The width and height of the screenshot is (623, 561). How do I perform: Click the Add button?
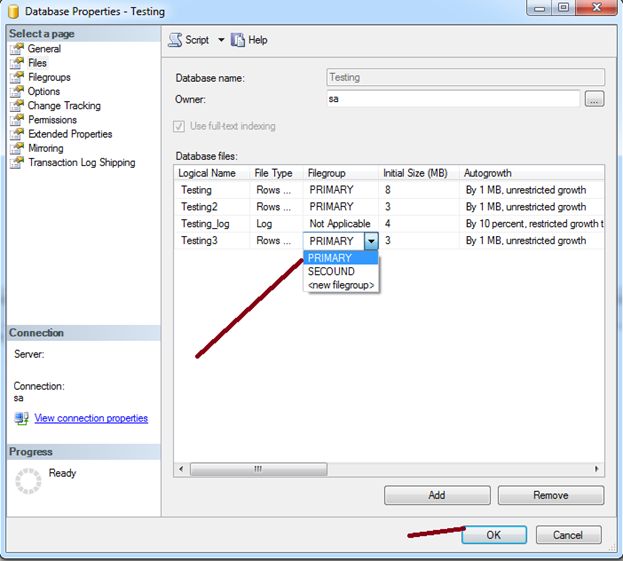[x=437, y=495]
